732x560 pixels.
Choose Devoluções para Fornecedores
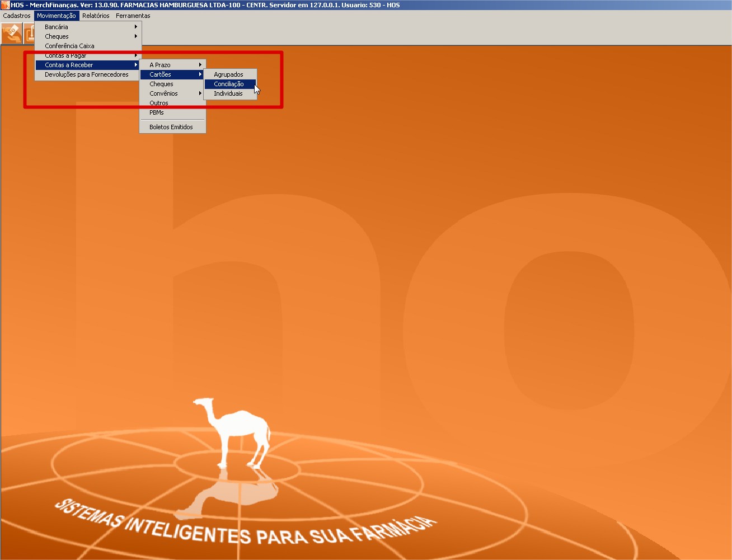(x=87, y=74)
